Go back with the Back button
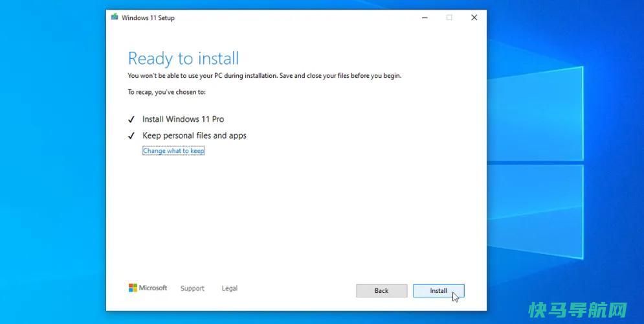Image resolution: width=644 pixels, height=324 pixels. point(382,291)
